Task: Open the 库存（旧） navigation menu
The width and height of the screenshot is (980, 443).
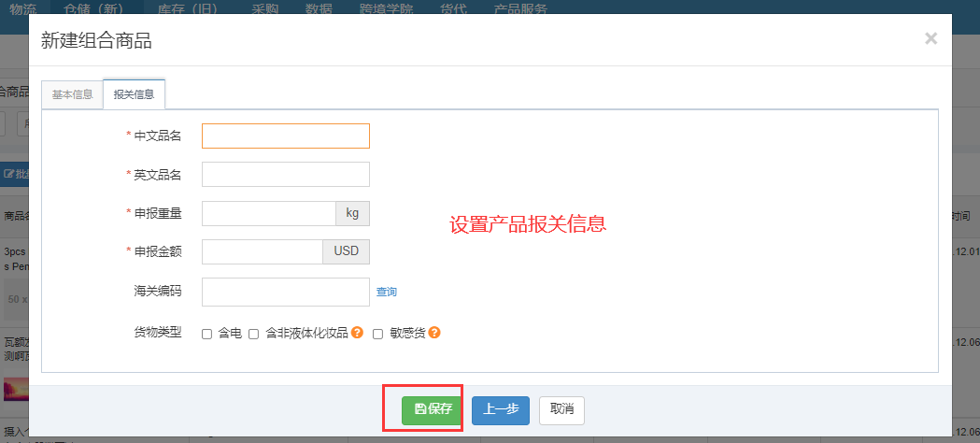Action: click(x=191, y=8)
